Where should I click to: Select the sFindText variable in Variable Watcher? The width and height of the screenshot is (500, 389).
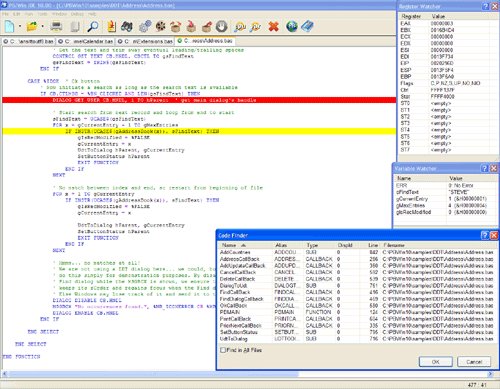(445, 192)
